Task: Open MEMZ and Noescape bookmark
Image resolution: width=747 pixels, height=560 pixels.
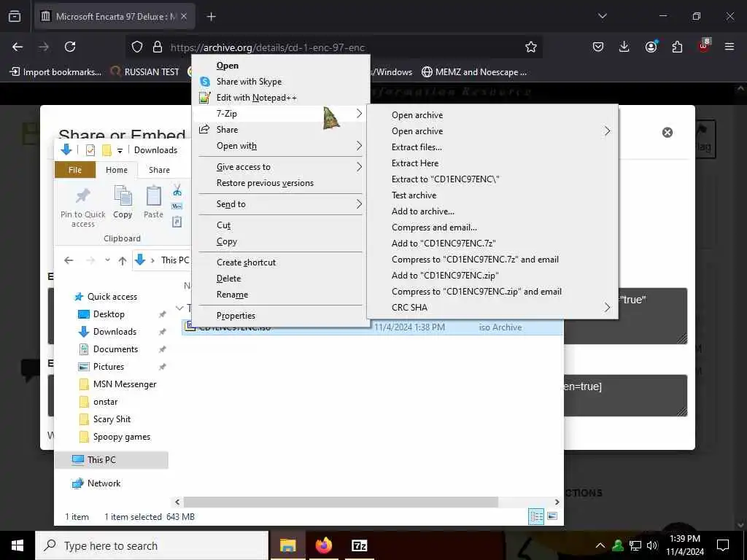Action: 474,72
